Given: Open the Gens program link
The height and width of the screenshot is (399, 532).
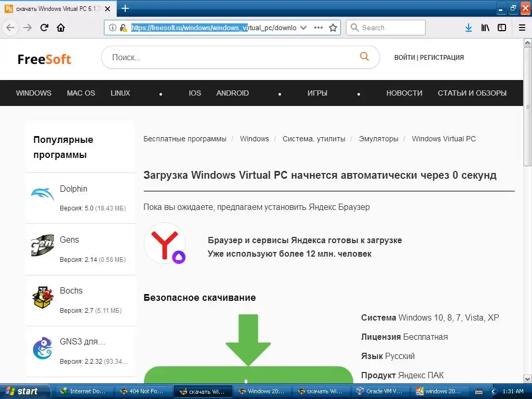Looking at the screenshot, I should point(69,240).
